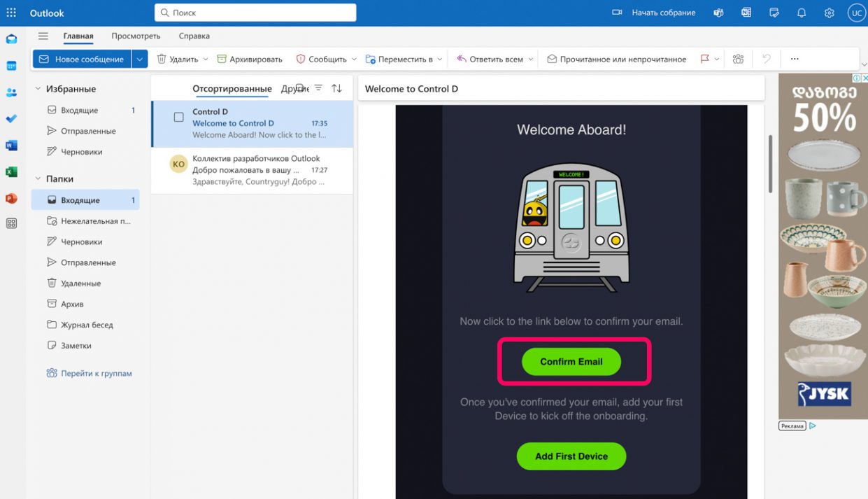Open To Do checkmark app

(x=11, y=119)
